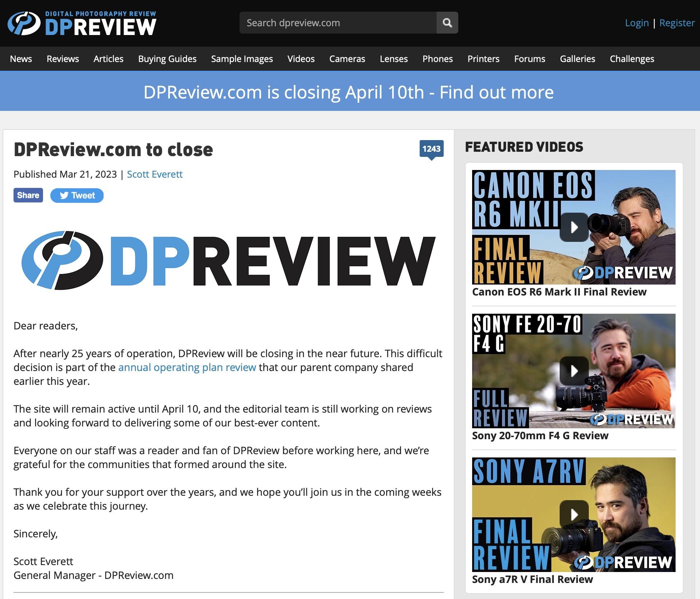Screen dimensions: 700x599
Task: Share the article on Facebook
Action: (x=28, y=195)
